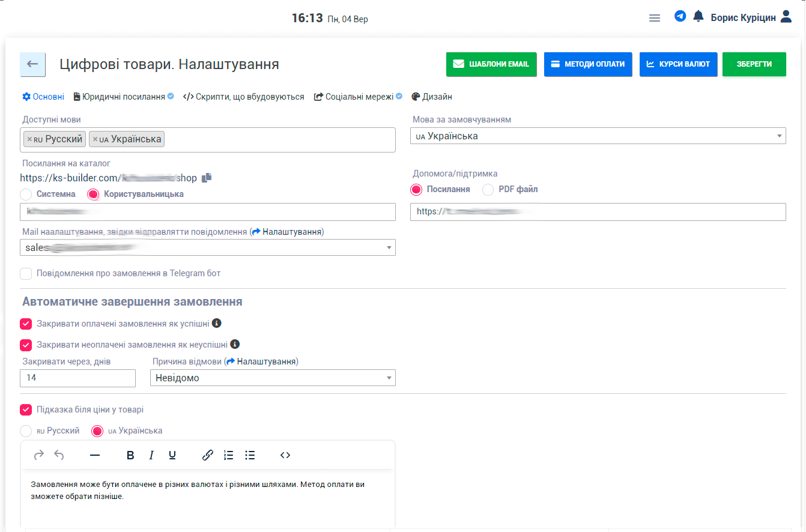This screenshot has height=532, width=806.
Task: Open the default language dropdown
Action: pos(598,136)
